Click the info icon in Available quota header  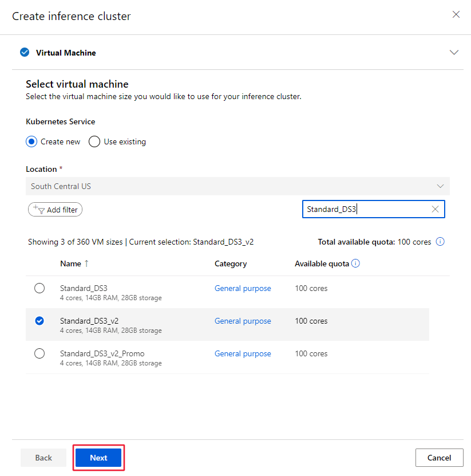(x=355, y=263)
